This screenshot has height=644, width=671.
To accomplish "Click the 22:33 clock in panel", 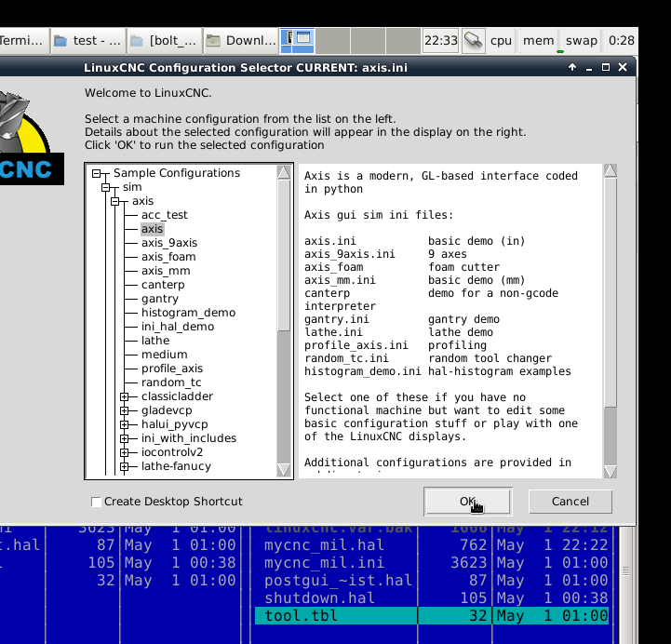I will 441,41.
